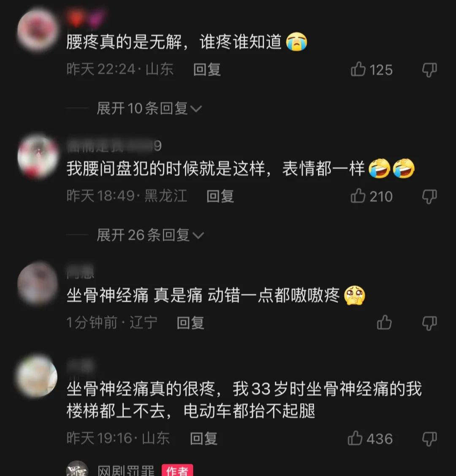Like the 腰间盘 comment with 210 likes

(x=358, y=196)
